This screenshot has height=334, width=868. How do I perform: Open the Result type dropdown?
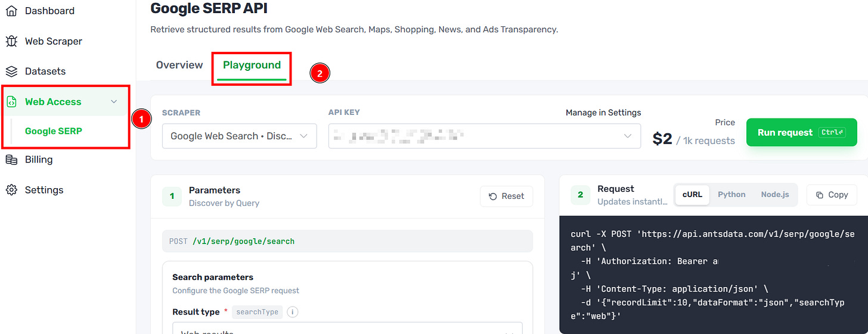pos(348,328)
